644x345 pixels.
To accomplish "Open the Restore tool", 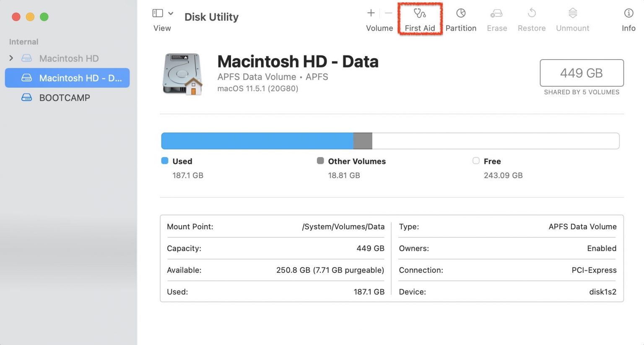I will tap(531, 19).
